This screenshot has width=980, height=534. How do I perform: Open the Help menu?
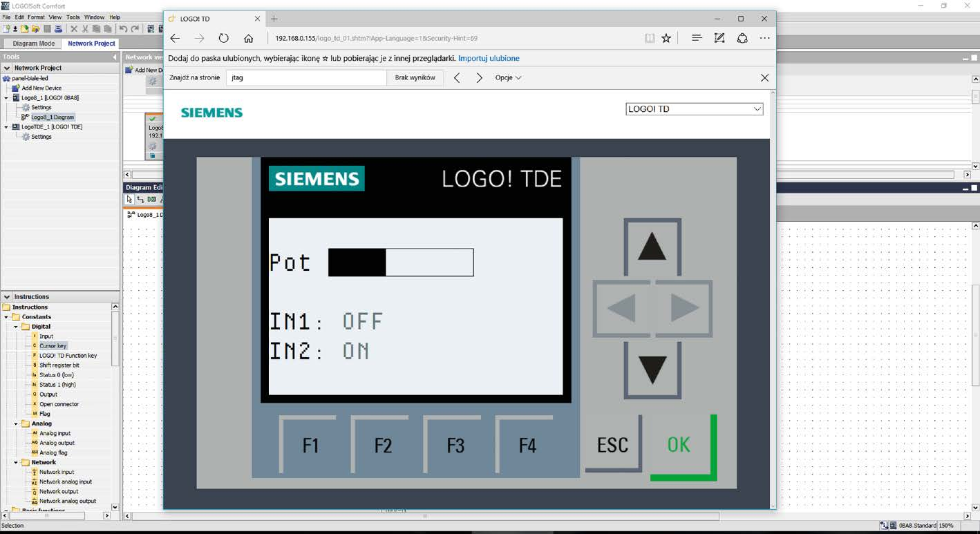(115, 17)
